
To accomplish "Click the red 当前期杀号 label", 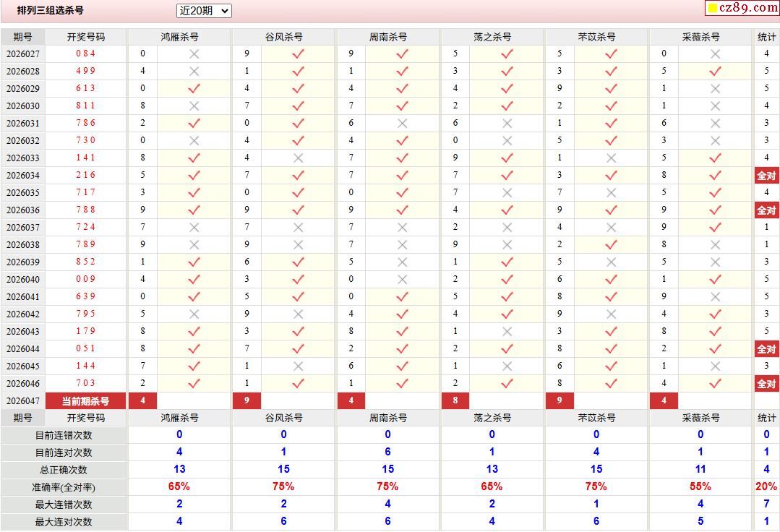I will [x=85, y=401].
